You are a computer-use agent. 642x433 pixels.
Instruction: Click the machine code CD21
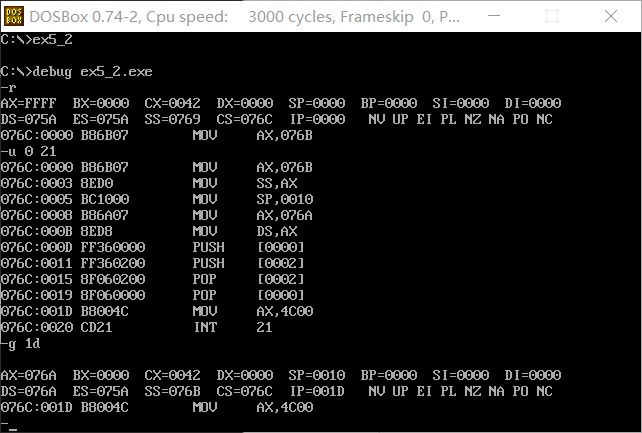click(x=97, y=327)
